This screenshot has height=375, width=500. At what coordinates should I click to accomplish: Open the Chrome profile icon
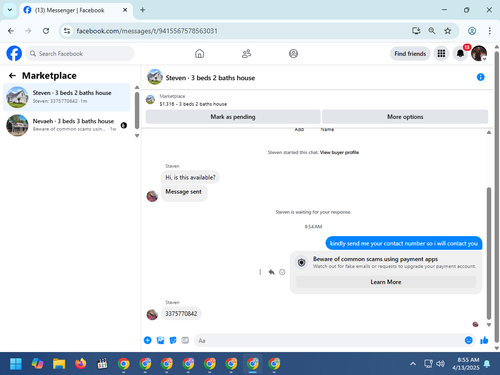coord(472,31)
